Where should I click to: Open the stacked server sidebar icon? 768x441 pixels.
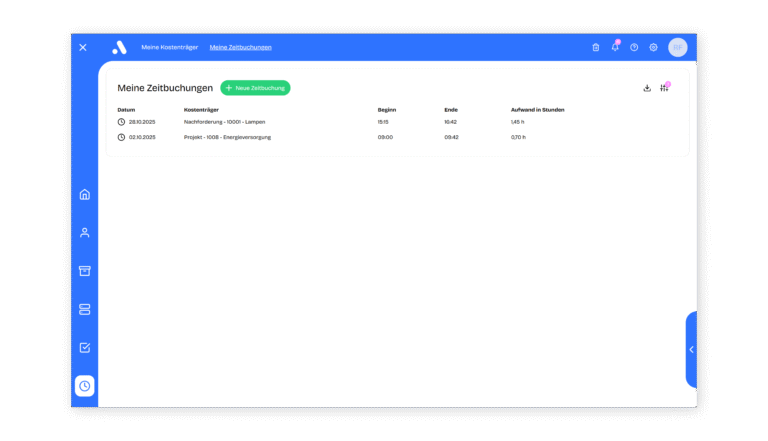coord(85,309)
